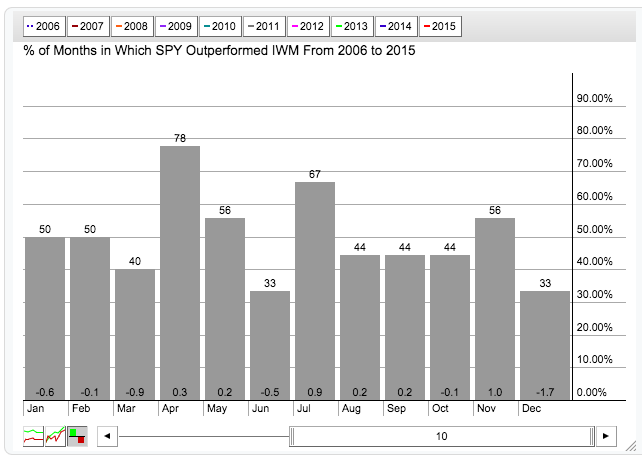Click the Aug month label
Screen dimensions: 642x456
(x=351, y=409)
